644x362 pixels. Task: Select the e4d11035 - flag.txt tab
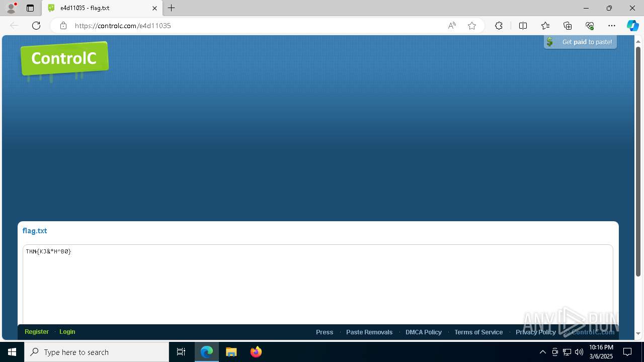coord(102,8)
